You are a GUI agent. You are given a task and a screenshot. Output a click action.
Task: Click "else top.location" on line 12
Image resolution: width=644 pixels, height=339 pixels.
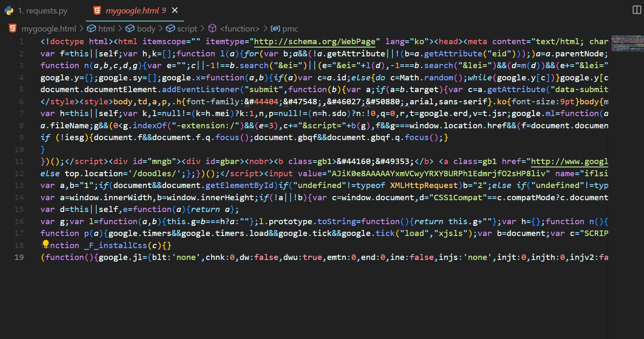[x=82, y=174]
